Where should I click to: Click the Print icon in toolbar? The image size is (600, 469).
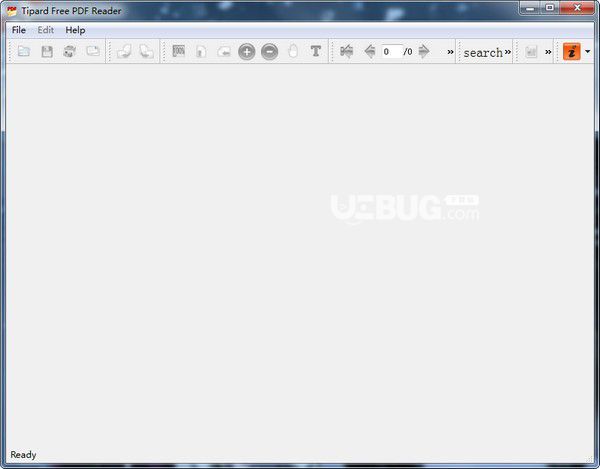click(70, 51)
